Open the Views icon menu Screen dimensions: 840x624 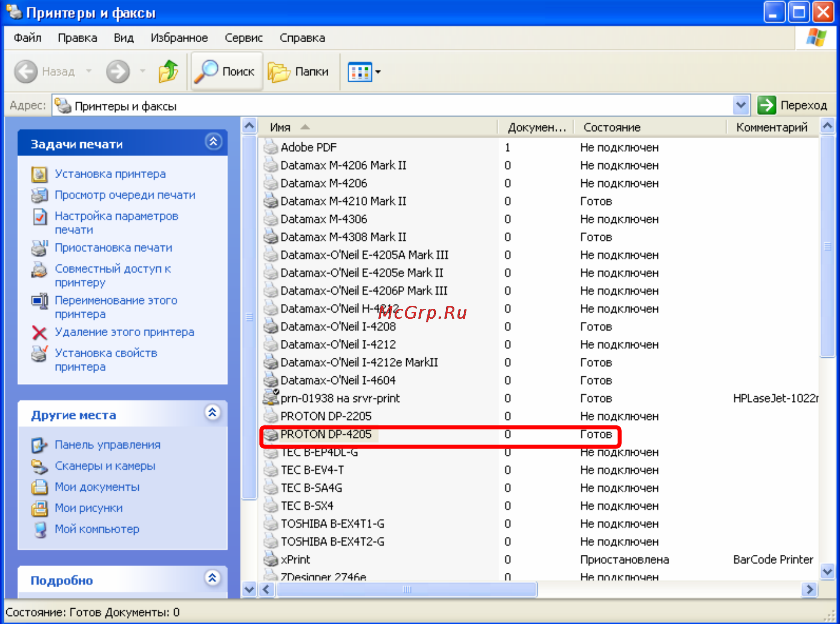coord(360,72)
